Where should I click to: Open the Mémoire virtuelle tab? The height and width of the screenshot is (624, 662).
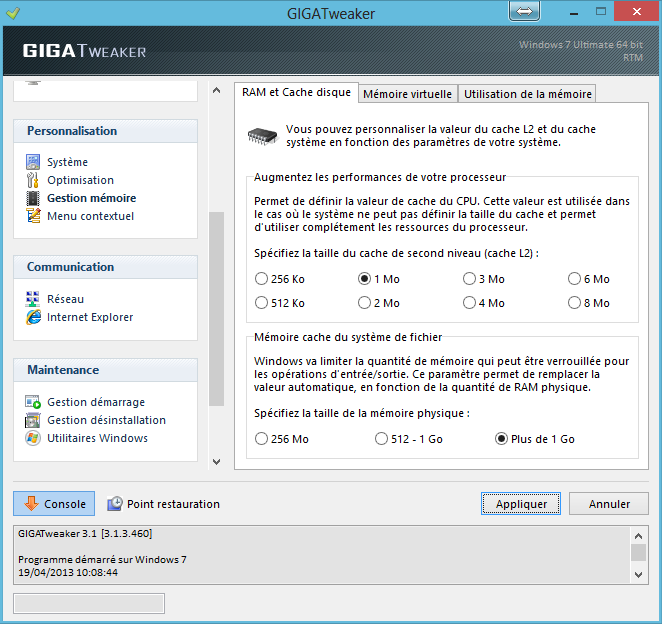point(408,94)
